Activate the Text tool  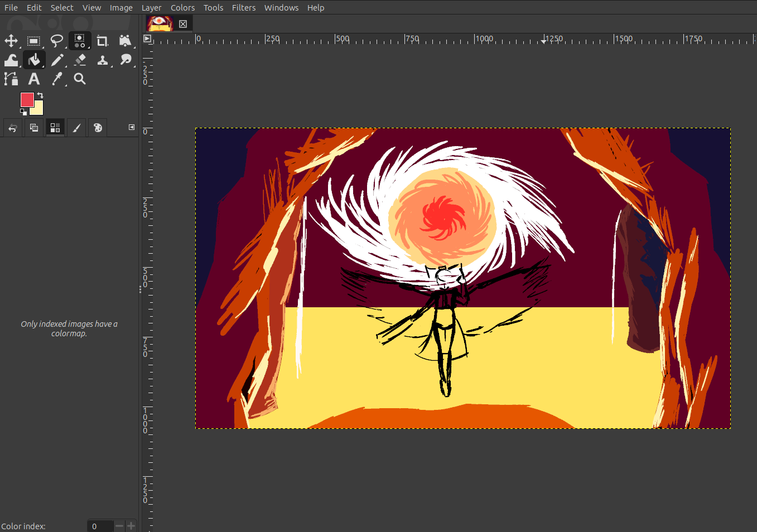point(34,79)
